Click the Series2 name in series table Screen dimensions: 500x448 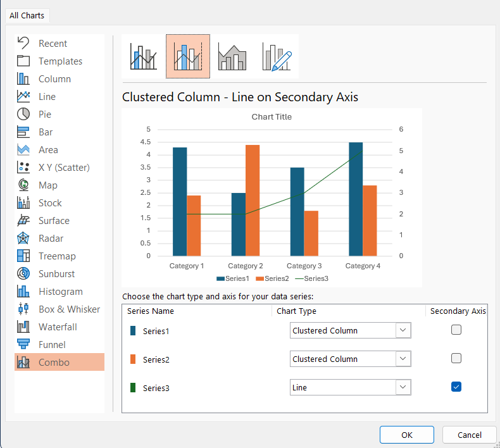(x=156, y=359)
